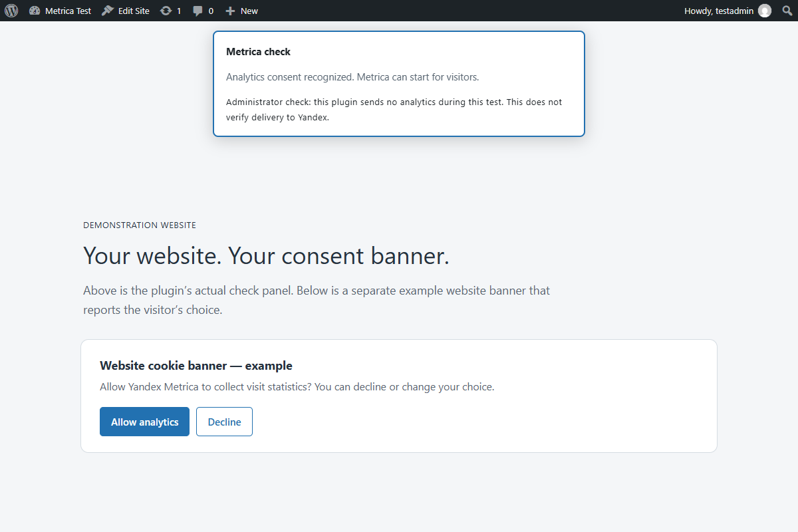Click the pending updates count 1
798x532 pixels.
point(179,11)
